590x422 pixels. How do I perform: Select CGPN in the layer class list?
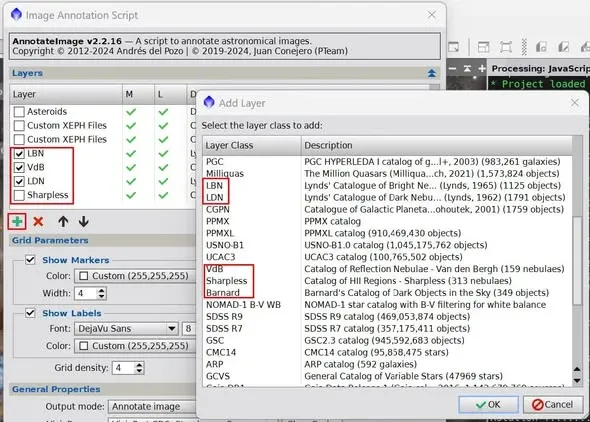click(x=217, y=209)
